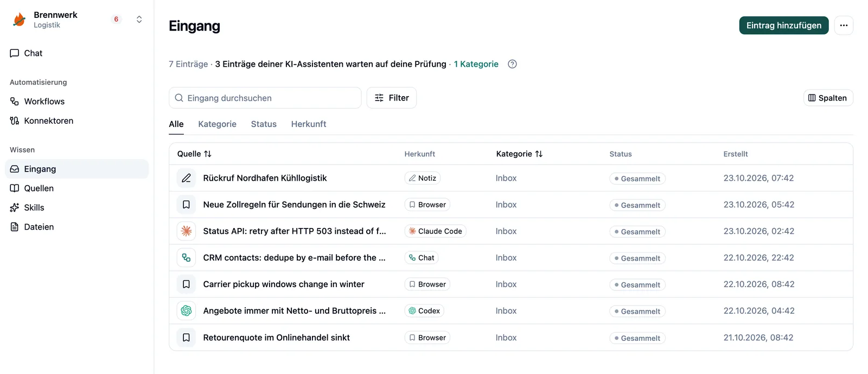Viewport: 868px width, 374px height.
Task: Click the help question mark icon
Action: coord(512,64)
